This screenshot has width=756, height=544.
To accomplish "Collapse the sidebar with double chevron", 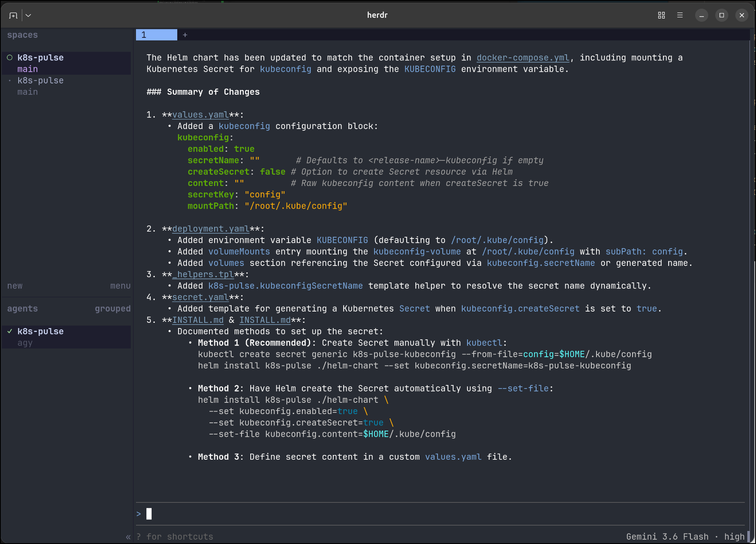I will pyautogui.click(x=128, y=537).
